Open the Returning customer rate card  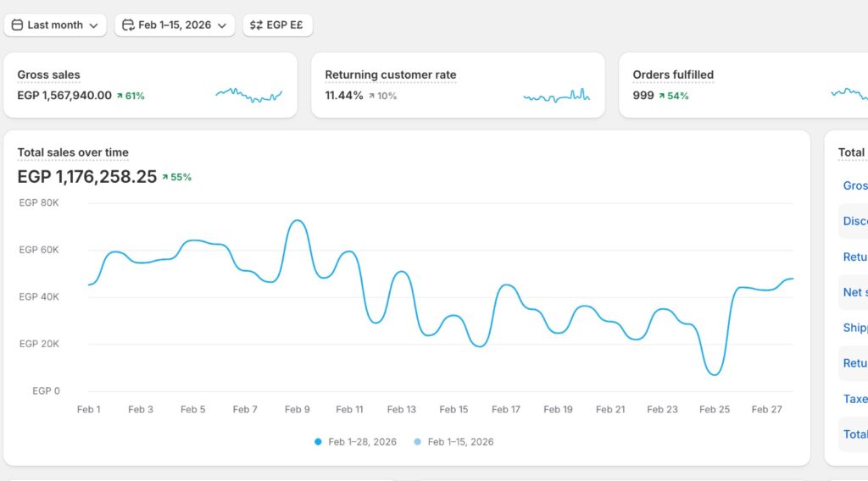458,86
